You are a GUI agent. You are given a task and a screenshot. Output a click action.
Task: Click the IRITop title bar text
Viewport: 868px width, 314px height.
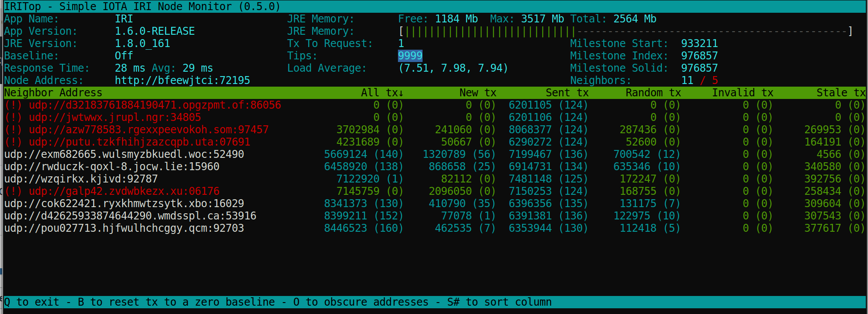tap(142, 7)
